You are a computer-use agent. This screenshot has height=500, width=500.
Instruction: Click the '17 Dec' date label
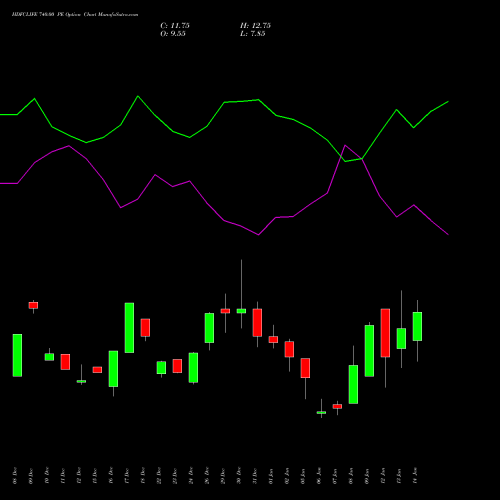point(127,476)
